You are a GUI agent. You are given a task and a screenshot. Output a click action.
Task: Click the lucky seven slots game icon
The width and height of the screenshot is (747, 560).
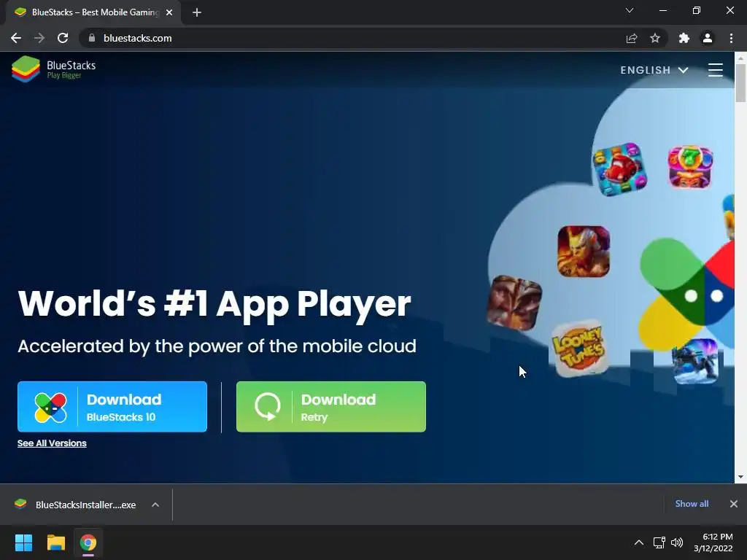point(690,167)
